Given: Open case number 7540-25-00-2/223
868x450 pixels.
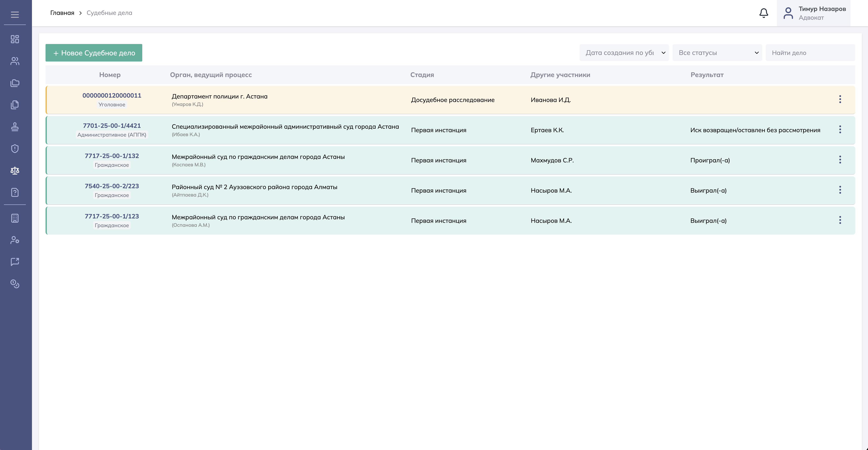Looking at the screenshot, I should click(112, 186).
